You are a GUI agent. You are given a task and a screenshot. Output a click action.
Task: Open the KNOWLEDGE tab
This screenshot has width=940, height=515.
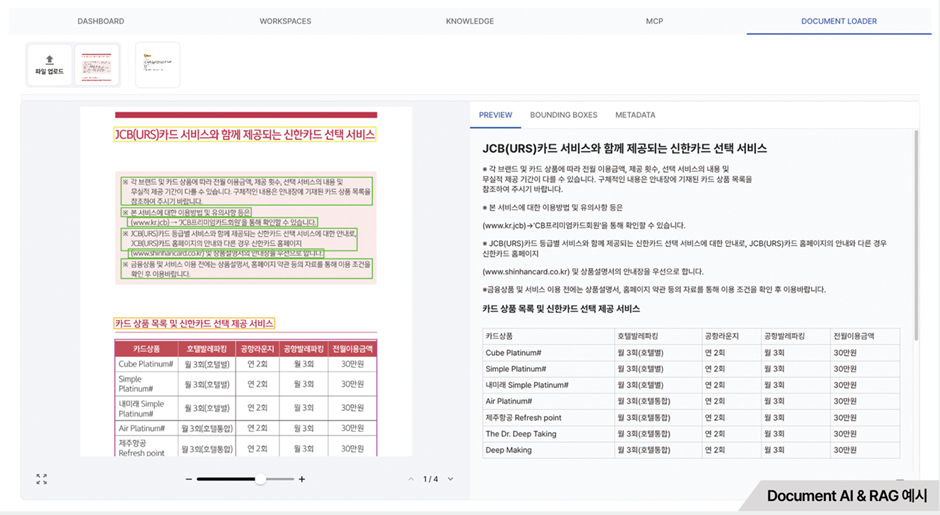click(470, 21)
